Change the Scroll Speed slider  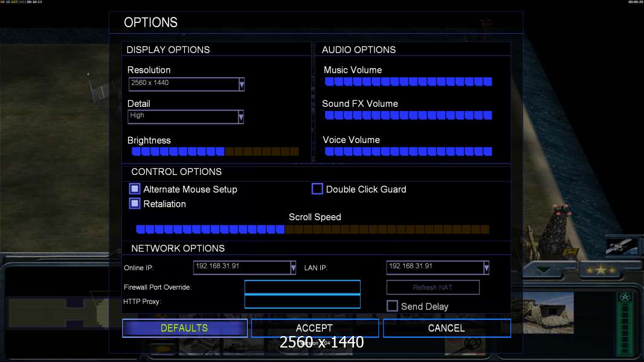(x=312, y=229)
